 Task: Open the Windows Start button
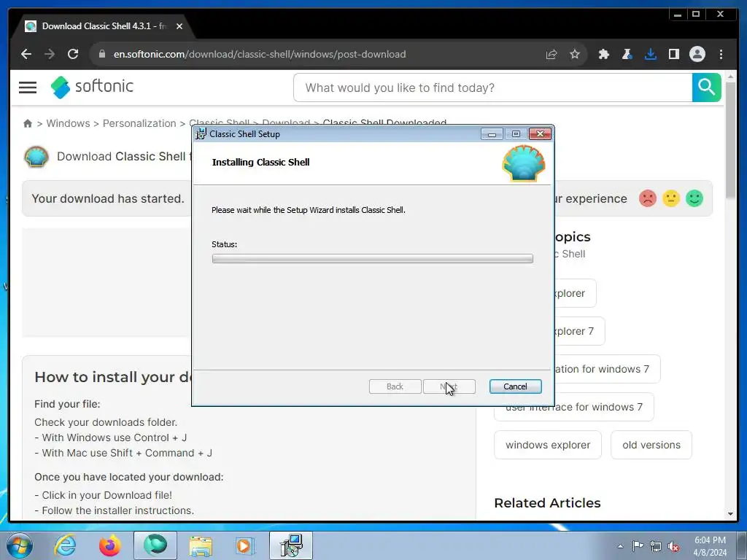click(20, 545)
